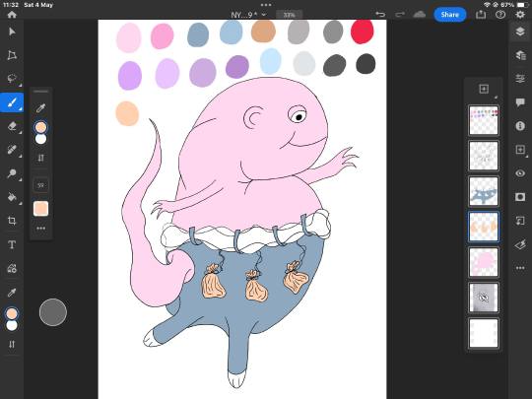Viewport: 532px width, 399px height.
Task: Choose the Eraser tool
Action: [12, 126]
